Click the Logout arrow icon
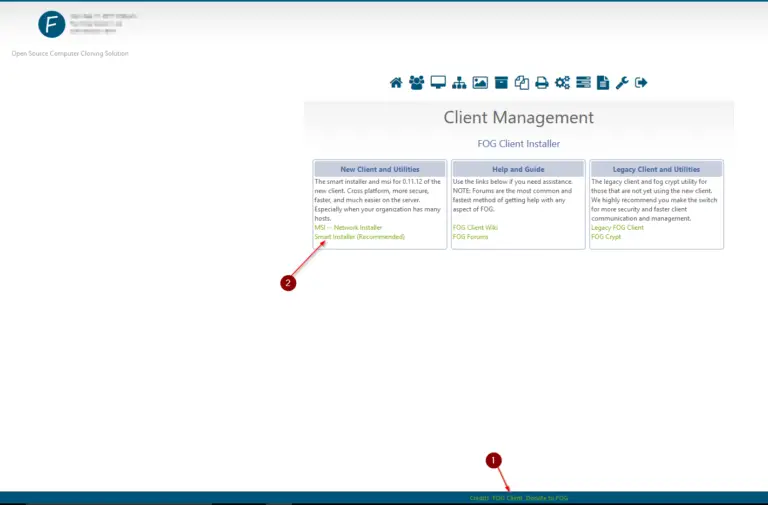Viewport: 768px width, 505px height. (641, 83)
